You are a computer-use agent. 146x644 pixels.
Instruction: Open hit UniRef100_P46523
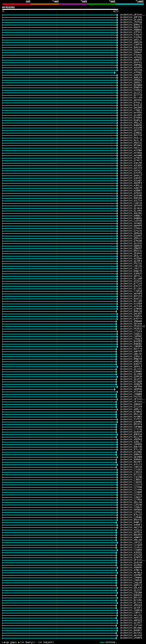click(131, 90)
